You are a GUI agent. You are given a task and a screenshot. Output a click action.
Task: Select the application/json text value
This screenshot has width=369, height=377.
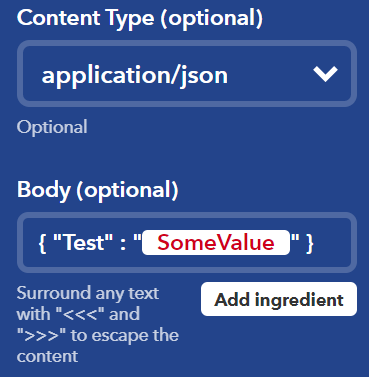135,76
